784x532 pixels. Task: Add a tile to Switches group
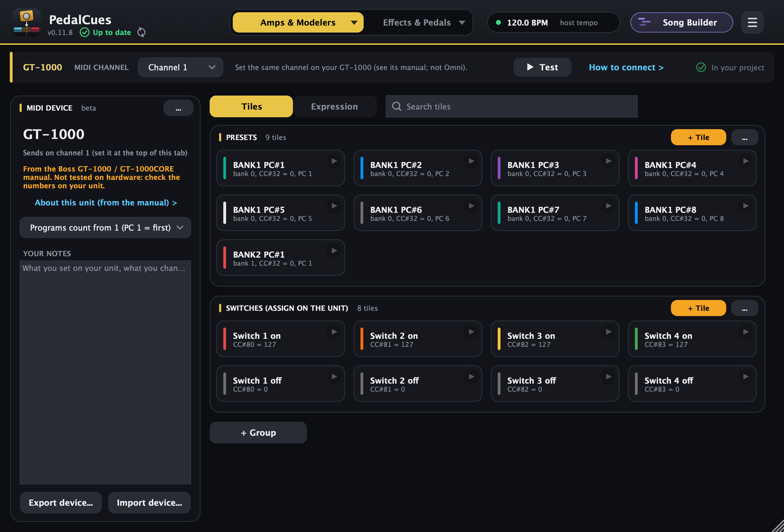(698, 308)
